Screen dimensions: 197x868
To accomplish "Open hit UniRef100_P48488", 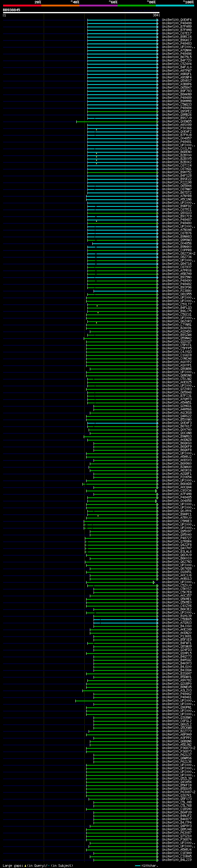I will pos(177,23).
